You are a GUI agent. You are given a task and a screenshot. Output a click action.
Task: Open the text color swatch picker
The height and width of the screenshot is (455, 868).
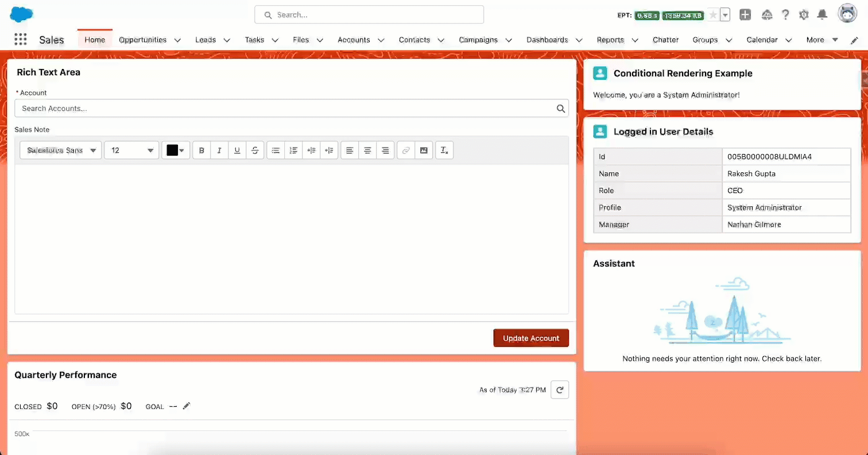175,150
